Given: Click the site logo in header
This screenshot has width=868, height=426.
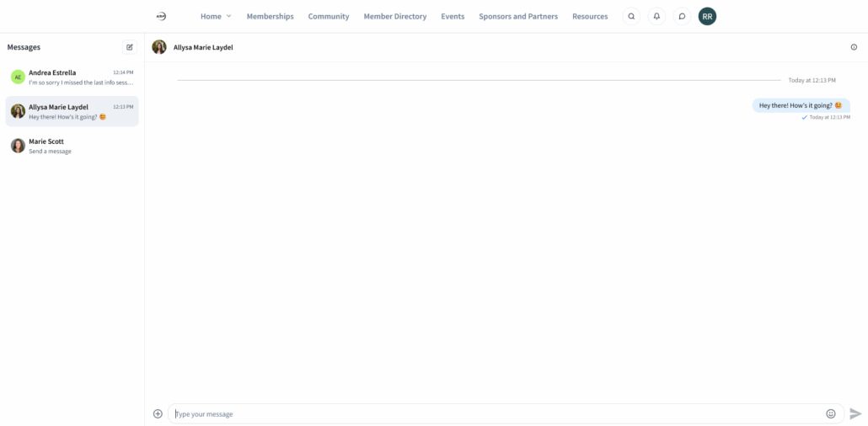Looking at the screenshot, I should tap(161, 16).
